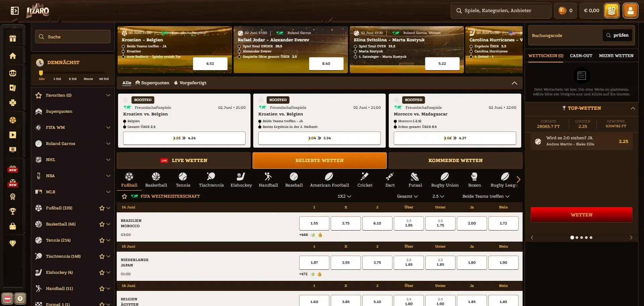644x306 pixels.
Task: Open the clover icon in left sidebar
Action: point(13,103)
